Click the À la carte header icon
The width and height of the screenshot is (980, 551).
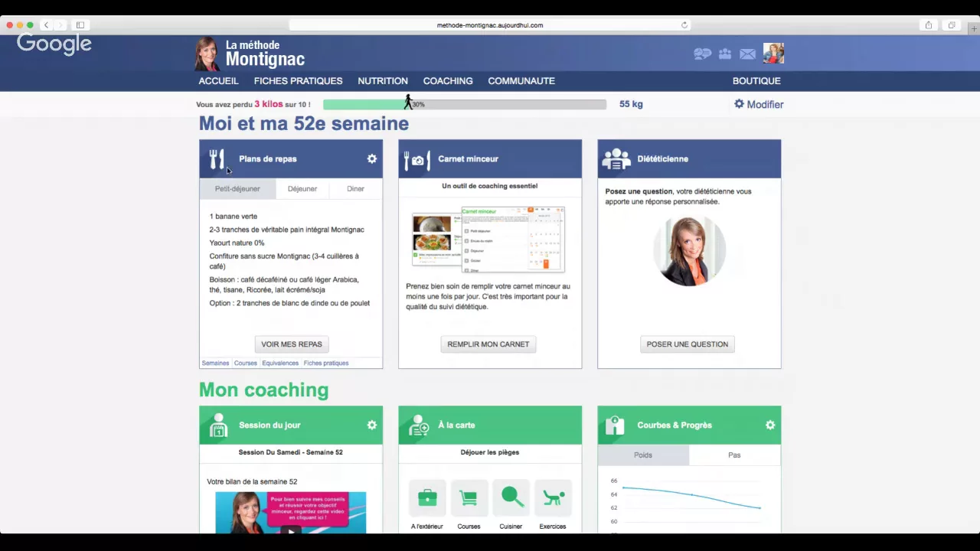pyautogui.click(x=419, y=425)
